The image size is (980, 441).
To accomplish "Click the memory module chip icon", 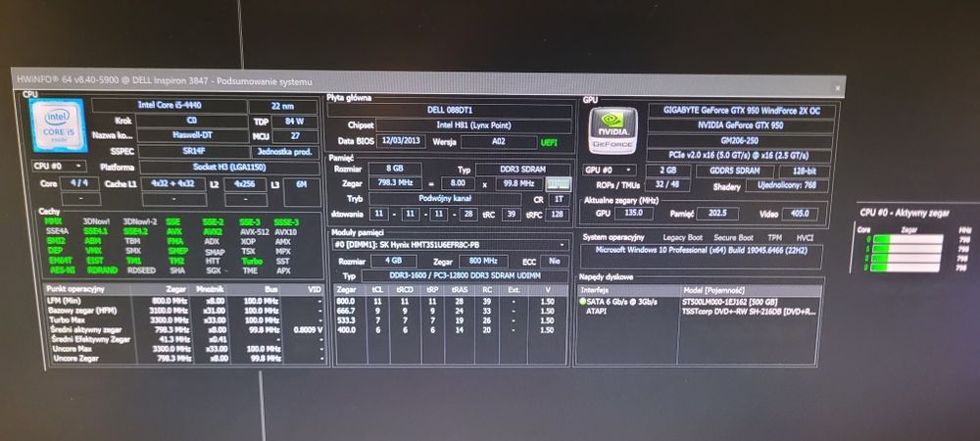I will click(558, 184).
